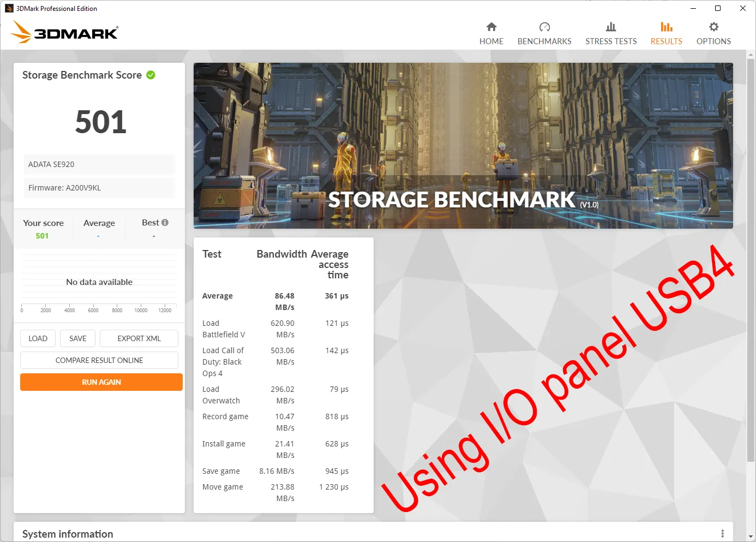Click the 1 230 µs access time
This screenshot has height=542, width=756.
pos(334,487)
